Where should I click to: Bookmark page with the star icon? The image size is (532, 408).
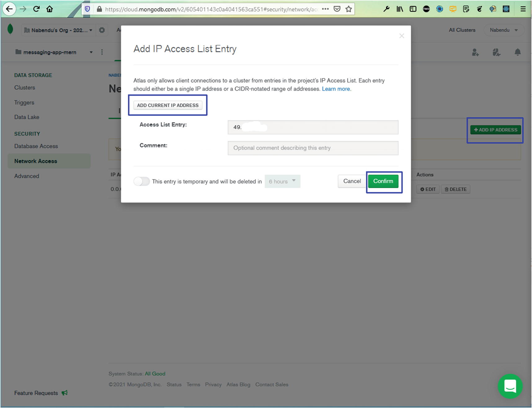point(349,9)
